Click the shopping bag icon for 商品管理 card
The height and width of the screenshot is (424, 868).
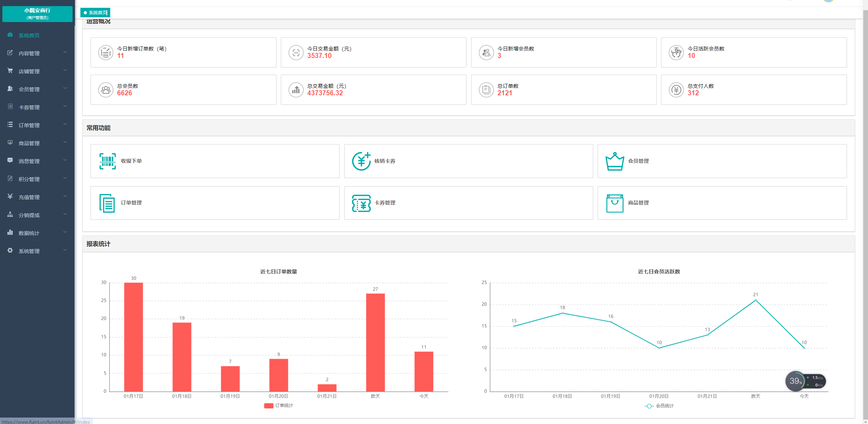(x=615, y=203)
